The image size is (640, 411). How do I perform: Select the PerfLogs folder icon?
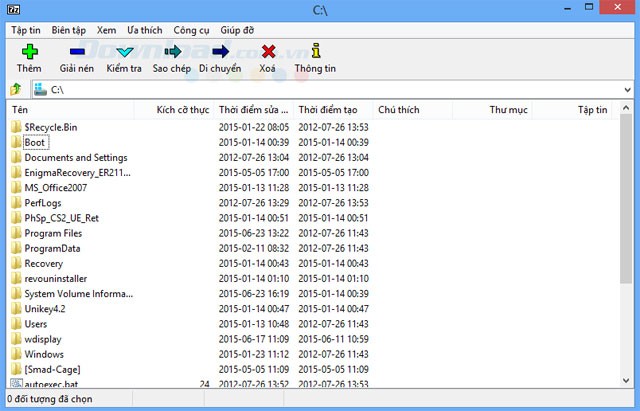(16, 202)
